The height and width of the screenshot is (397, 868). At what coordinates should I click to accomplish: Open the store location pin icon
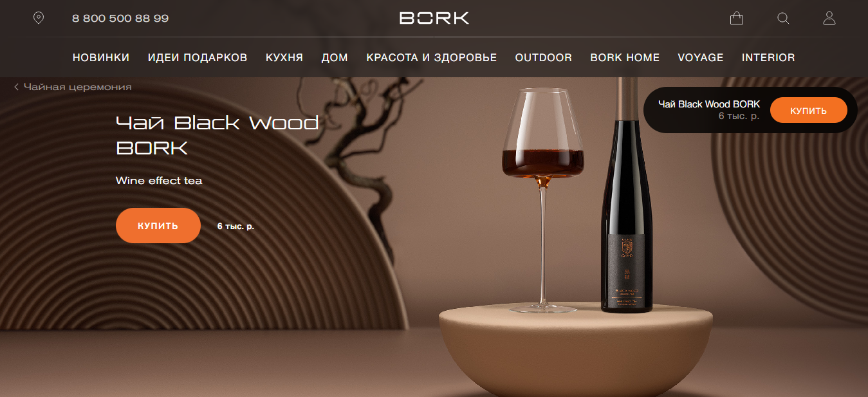pyautogui.click(x=39, y=18)
